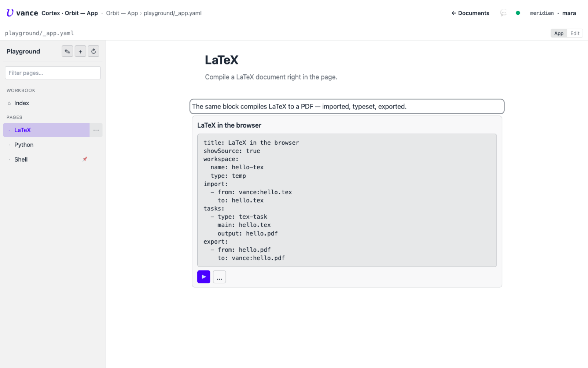Click the text block about compiling LaTeX to PDF
Image resolution: width=588 pixels, height=368 pixels.
(x=347, y=106)
